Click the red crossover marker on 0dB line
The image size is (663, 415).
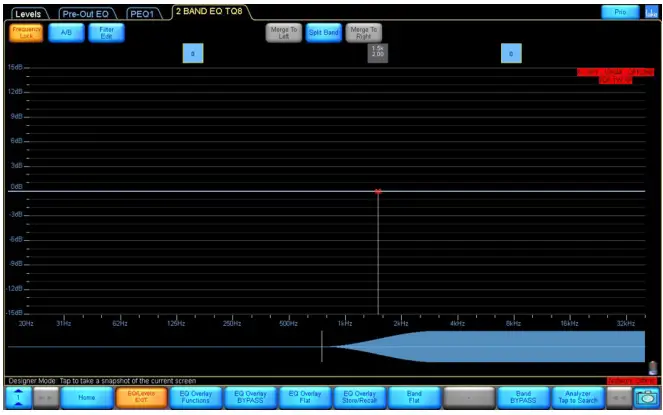[378, 192]
